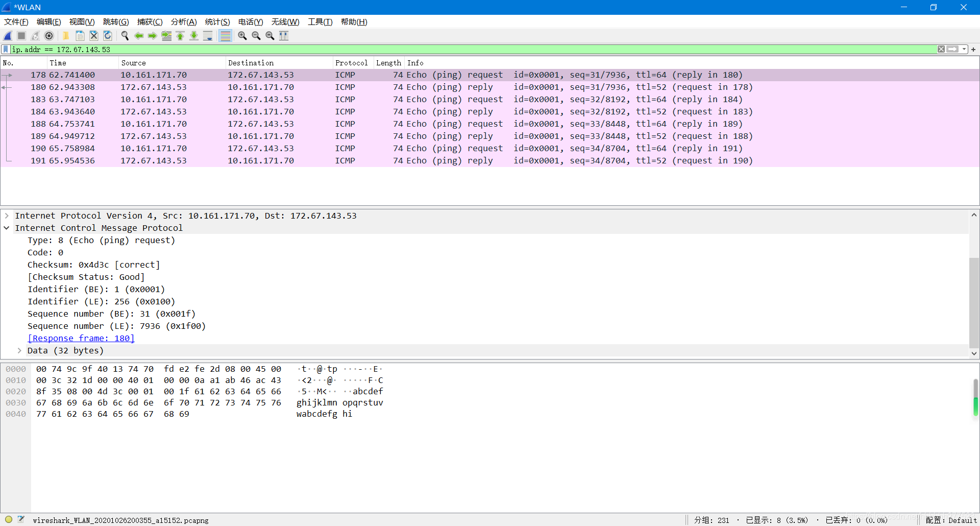Select packet 180 echo reply row
Screen dimensions: 980x526
click(x=490, y=87)
